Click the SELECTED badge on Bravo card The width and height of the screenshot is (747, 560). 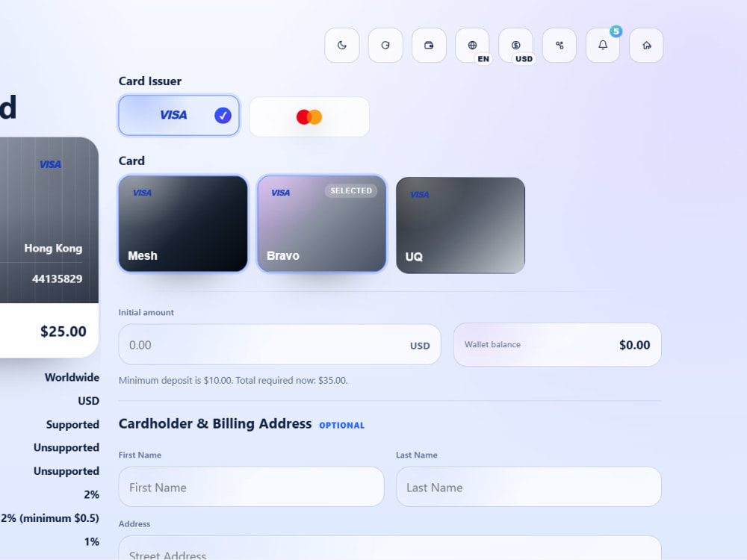point(351,190)
